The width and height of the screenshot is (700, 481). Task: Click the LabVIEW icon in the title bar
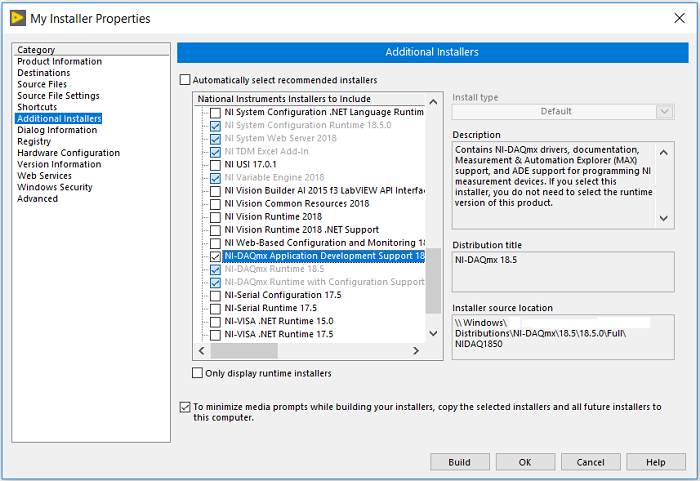pos(15,18)
